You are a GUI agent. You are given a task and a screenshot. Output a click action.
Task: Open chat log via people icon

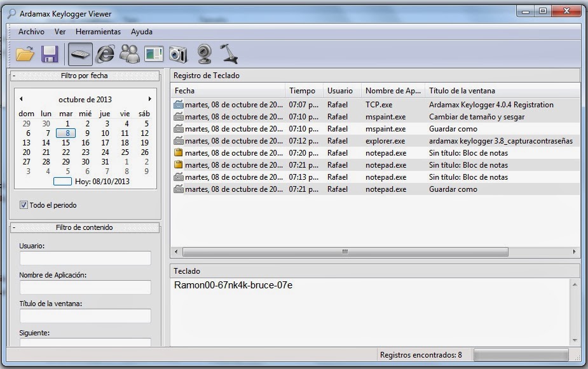click(x=130, y=54)
